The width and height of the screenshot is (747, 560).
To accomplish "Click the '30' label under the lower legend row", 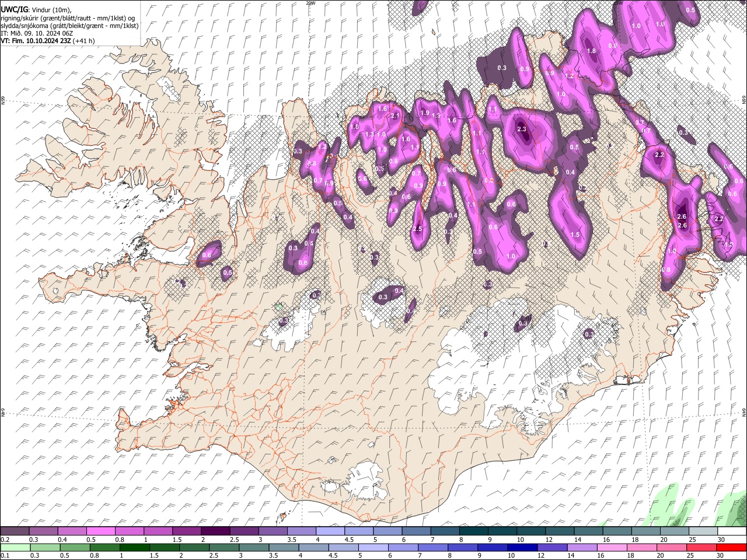I will point(721,555).
